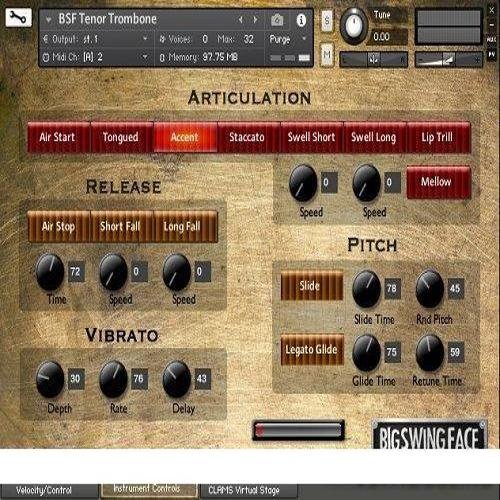
Task: Click the Tune knob
Action: 353,26
